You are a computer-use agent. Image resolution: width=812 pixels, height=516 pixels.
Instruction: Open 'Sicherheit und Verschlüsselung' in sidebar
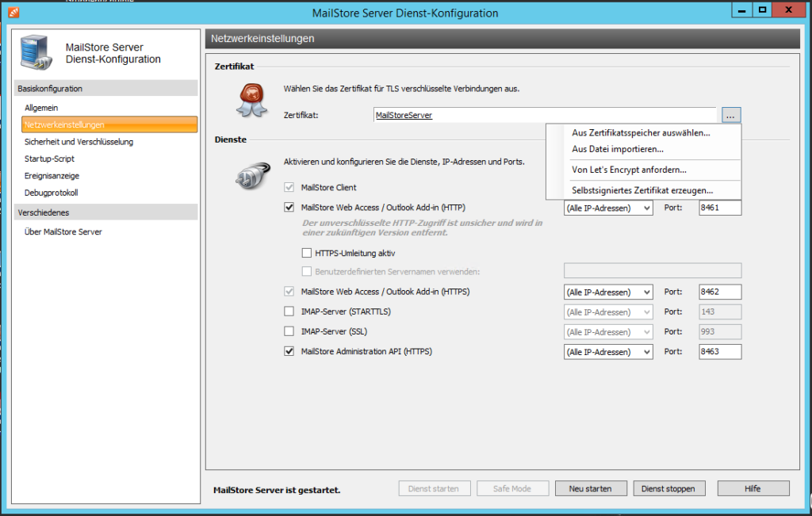(79, 142)
